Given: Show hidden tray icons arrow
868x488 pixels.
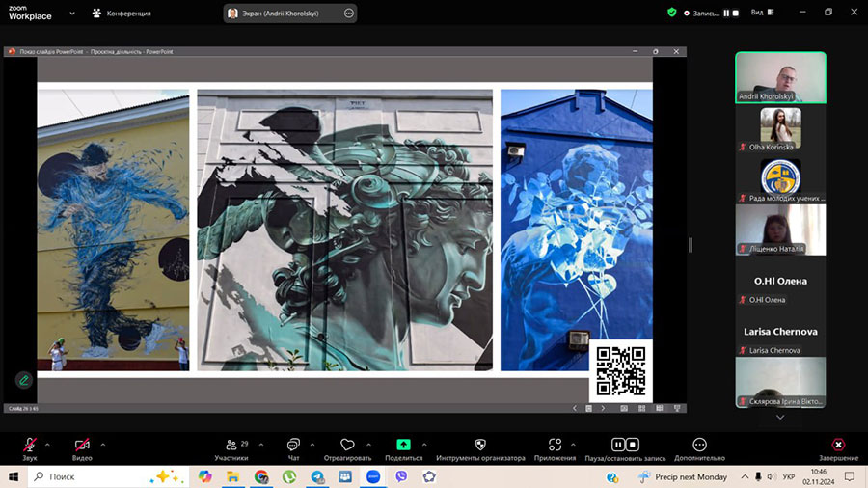Looking at the screenshot, I should (746, 476).
